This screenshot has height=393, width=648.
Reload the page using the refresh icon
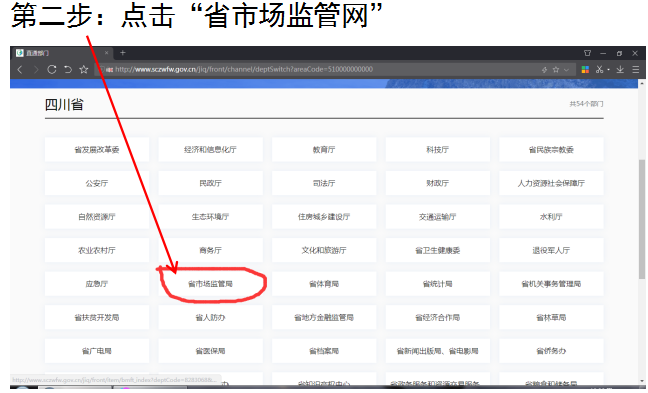52,69
